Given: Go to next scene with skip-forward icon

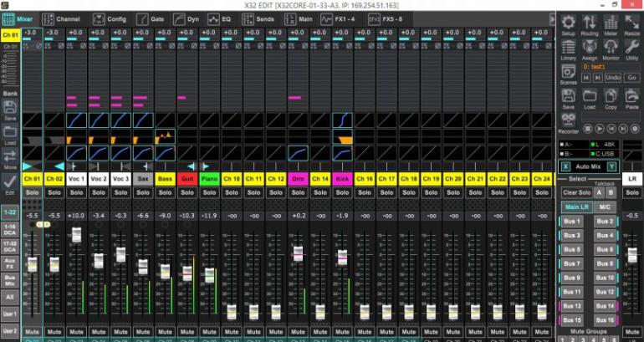Looking at the screenshot, I should pos(598,77).
